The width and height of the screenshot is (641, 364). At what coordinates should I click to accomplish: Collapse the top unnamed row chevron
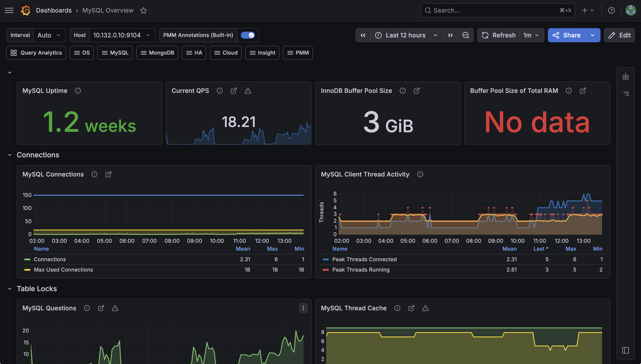tap(10, 72)
